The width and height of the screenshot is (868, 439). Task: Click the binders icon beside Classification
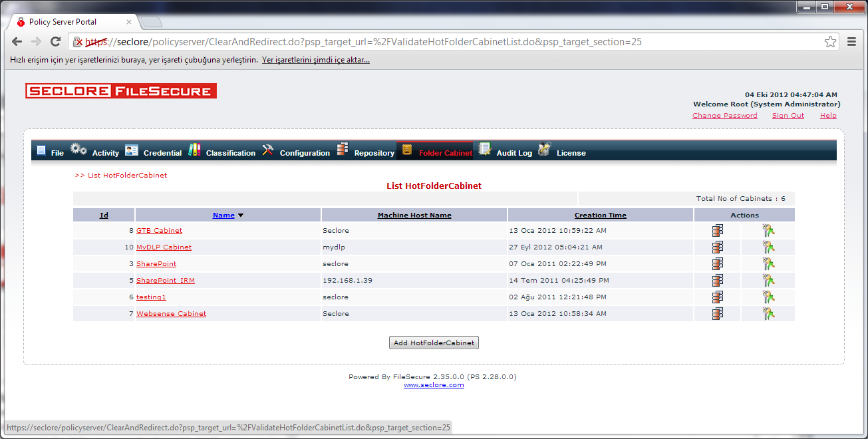(194, 150)
